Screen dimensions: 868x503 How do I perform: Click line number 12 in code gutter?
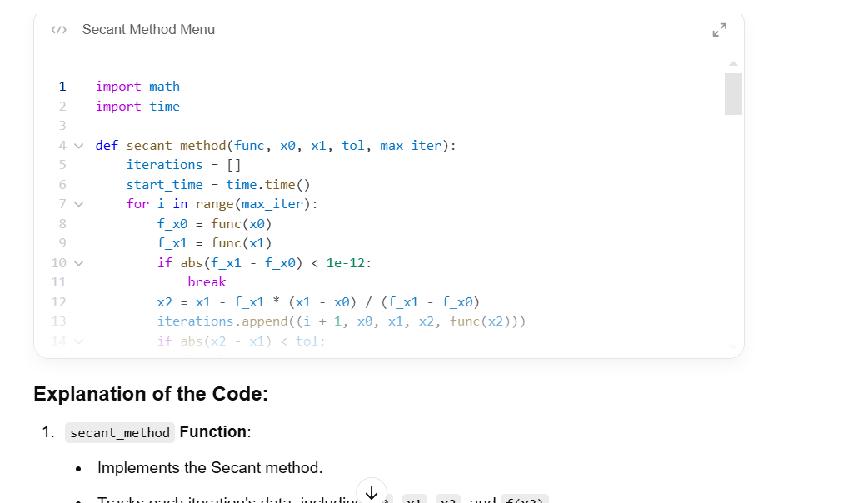58,302
